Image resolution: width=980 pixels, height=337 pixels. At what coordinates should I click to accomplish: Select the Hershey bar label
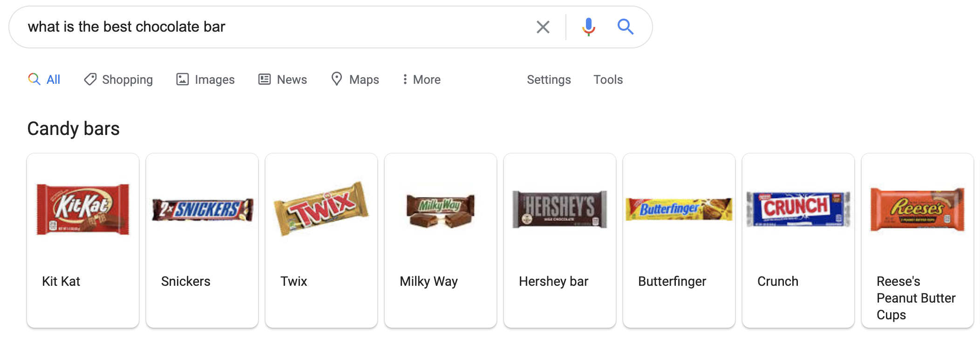coord(553,281)
